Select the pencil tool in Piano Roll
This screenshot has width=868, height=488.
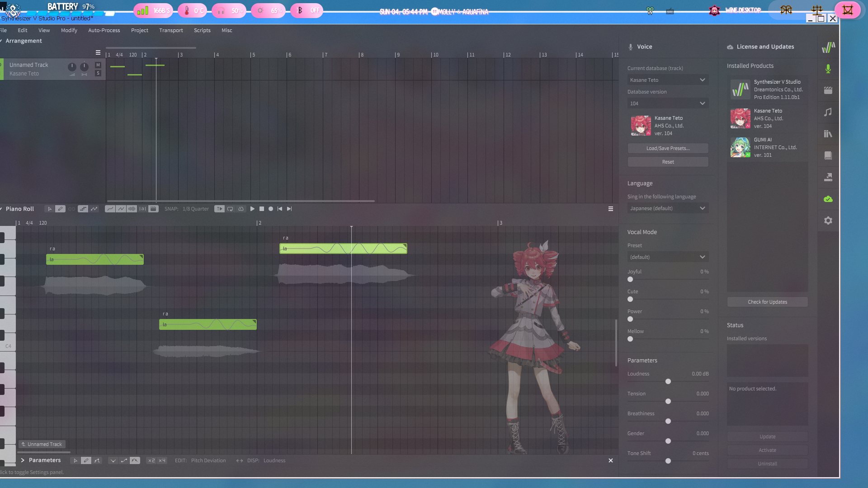pos(60,209)
